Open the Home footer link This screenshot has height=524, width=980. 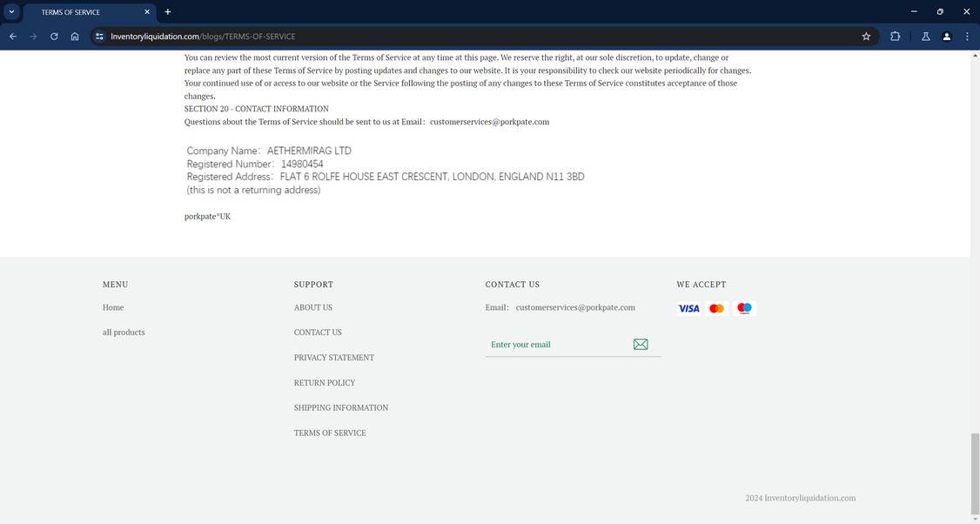tap(113, 307)
